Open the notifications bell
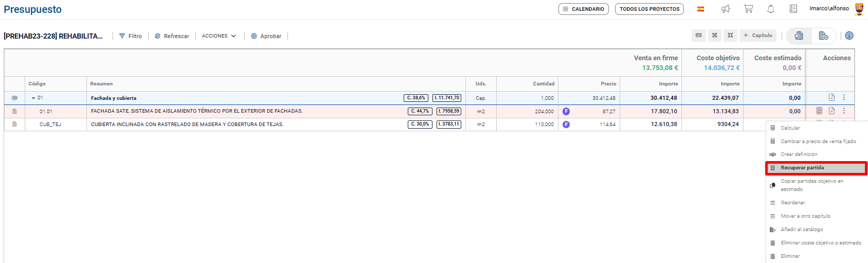This screenshot has width=868, height=263. (x=771, y=9)
